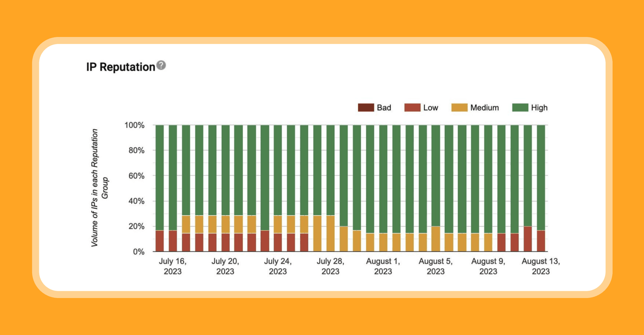Toggle the Bad series via its legend label
The height and width of the screenshot is (335, 644).
point(384,108)
